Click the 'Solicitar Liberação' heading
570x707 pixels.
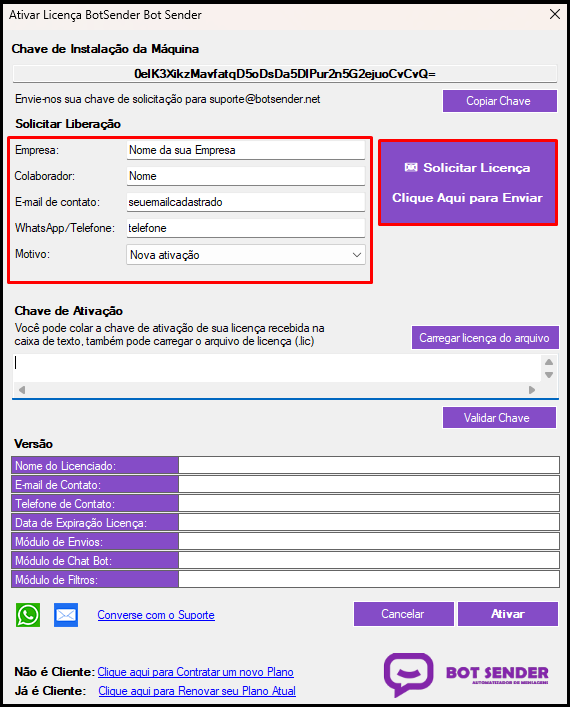click(68, 124)
